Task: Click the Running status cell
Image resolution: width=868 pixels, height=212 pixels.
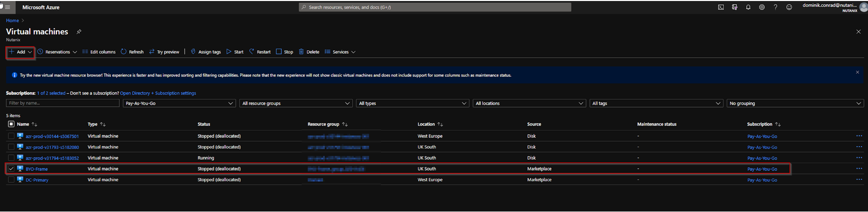Action: pyautogui.click(x=206, y=158)
